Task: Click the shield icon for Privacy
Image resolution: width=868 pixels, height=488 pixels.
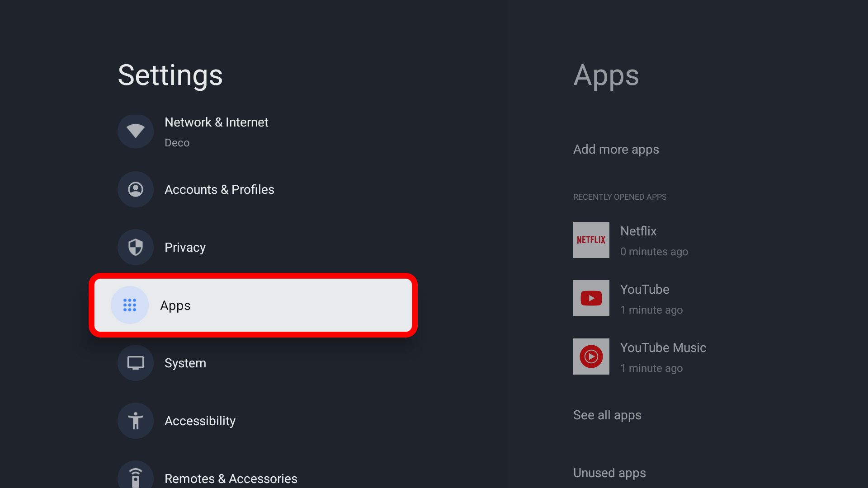Action: coord(136,247)
